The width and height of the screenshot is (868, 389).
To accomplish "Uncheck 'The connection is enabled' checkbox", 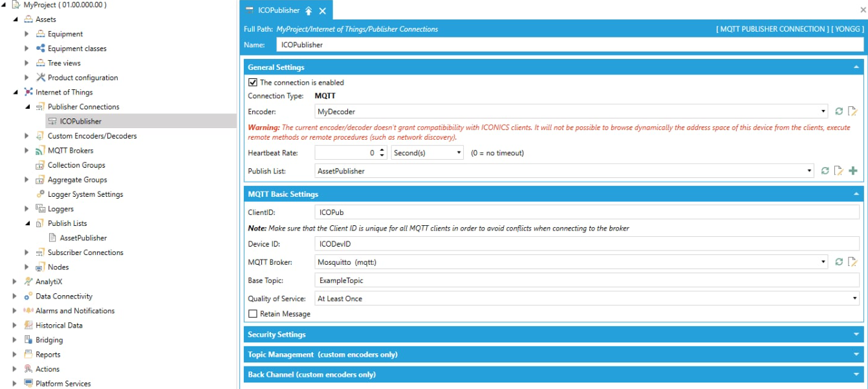I will pyautogui.click(x=253, y=83).
